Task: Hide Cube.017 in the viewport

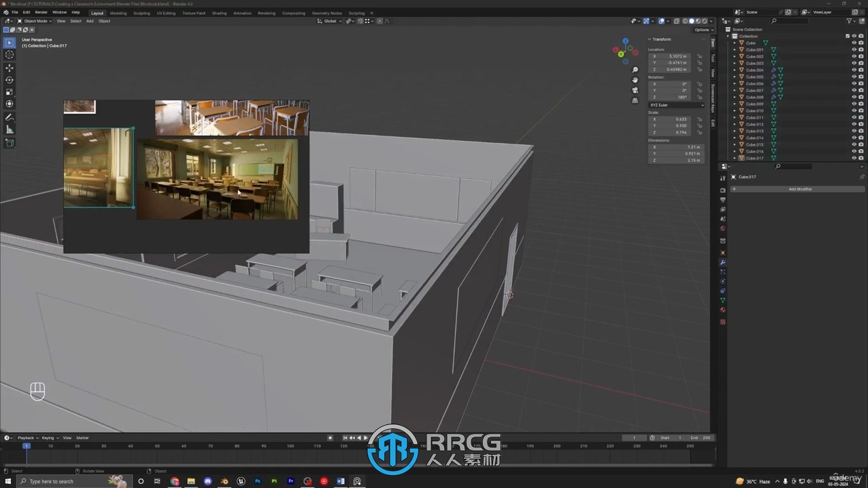Action: click(854, 158)
